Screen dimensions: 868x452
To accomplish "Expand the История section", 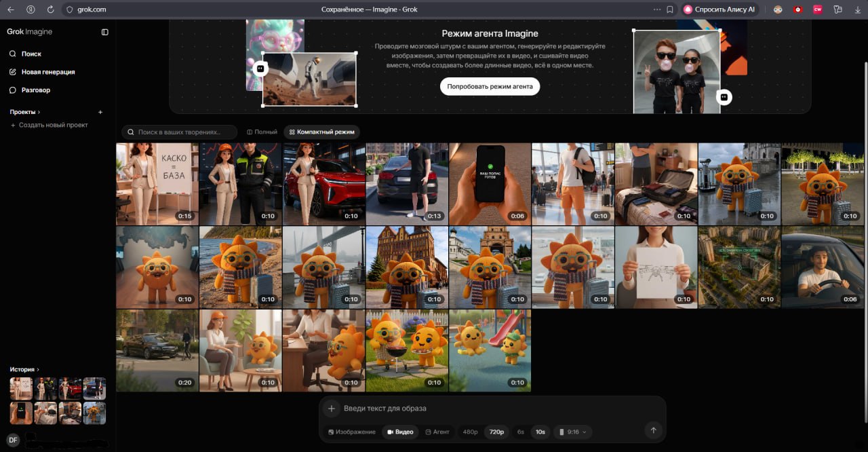I will coord(24,369).
